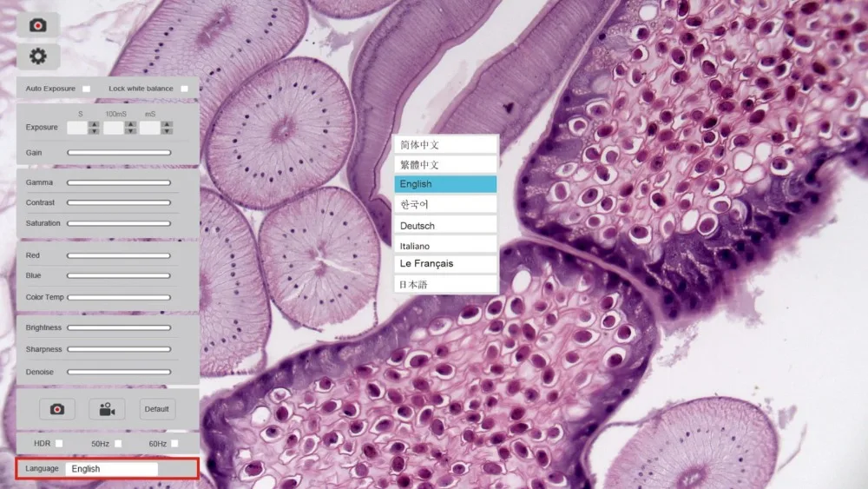Enable the 60Hz checkbox
Viewport: 868px width, 489px height.
175,444
